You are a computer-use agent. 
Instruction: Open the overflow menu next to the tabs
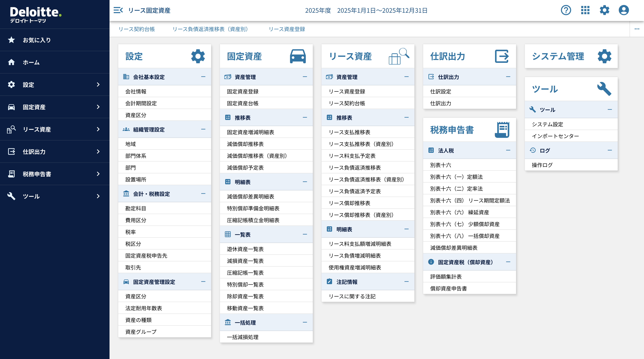(x=637, y=28)
